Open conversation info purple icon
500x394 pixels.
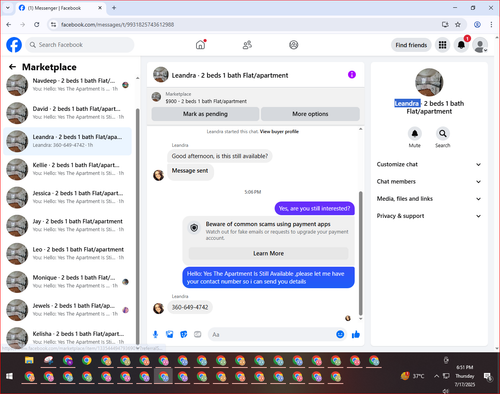pos(352,75)
